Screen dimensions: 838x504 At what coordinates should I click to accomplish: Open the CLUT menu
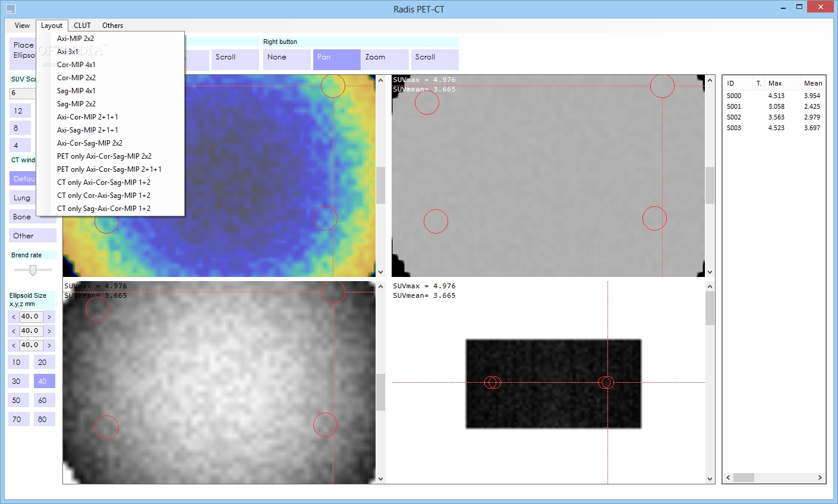(82, 26)
